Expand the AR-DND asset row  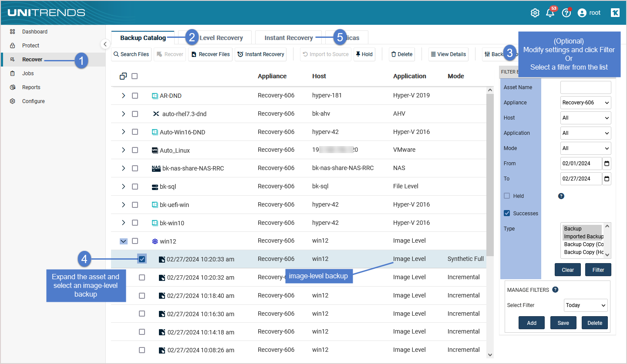pos(123,96)
